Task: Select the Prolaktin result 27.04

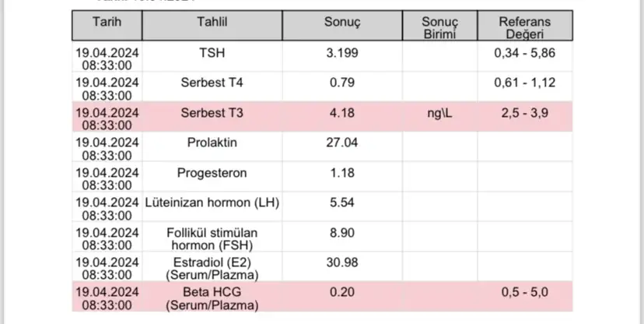Action: click(x=342, y=143)
